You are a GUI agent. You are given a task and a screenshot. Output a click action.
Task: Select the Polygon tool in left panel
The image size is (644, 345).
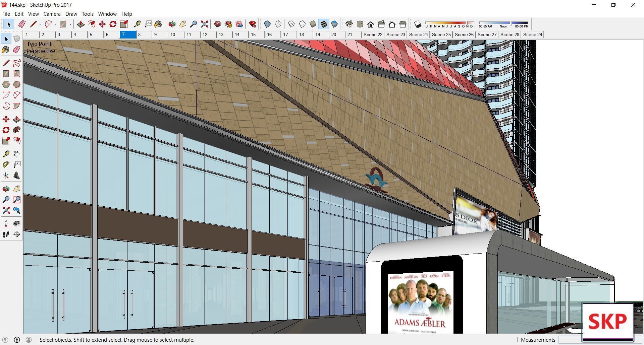pyautogui.click(x=17, y=84)
